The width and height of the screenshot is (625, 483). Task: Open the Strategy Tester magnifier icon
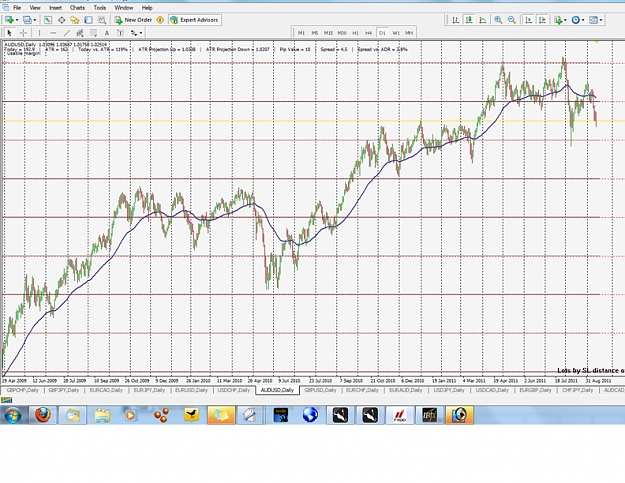tap(102, 20)
